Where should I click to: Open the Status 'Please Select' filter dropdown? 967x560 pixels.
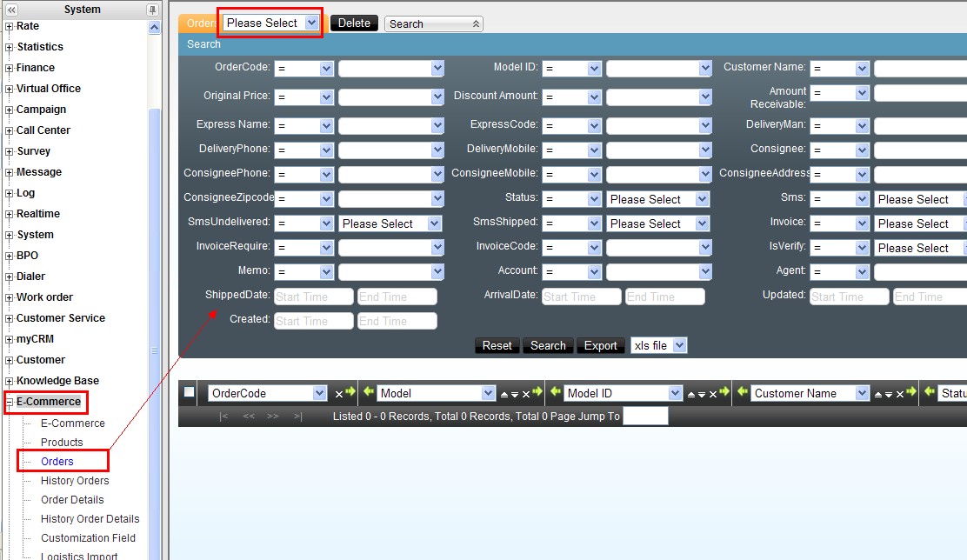pyautogui.click(x=657, y=199)
